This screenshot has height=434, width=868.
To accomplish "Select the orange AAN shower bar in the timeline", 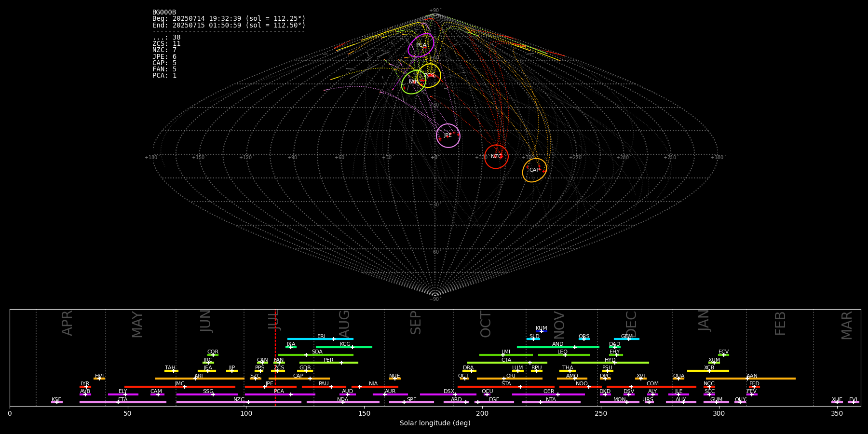I will click(x=751, y=379).
